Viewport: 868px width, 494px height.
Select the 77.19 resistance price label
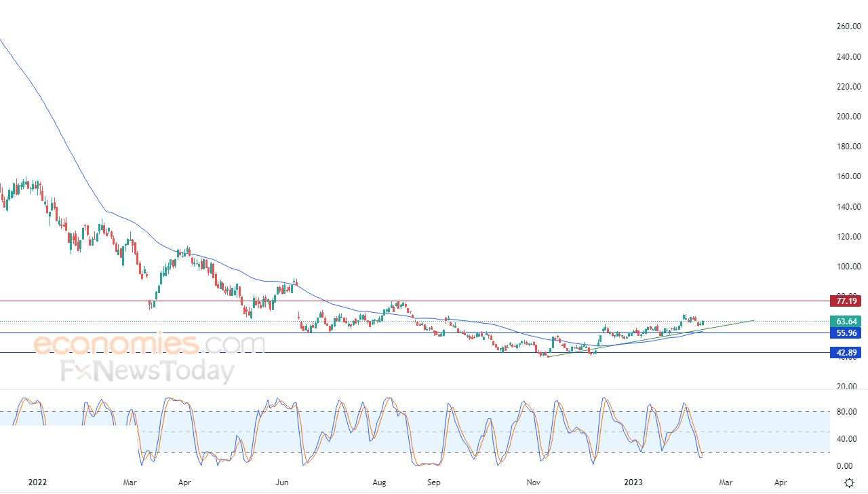(846, 301)
